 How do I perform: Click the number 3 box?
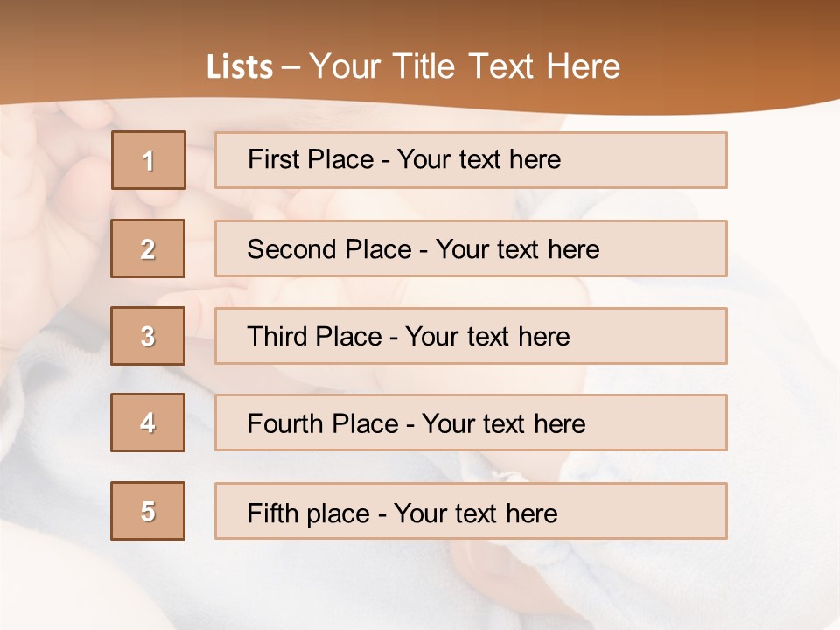[148, 336]
